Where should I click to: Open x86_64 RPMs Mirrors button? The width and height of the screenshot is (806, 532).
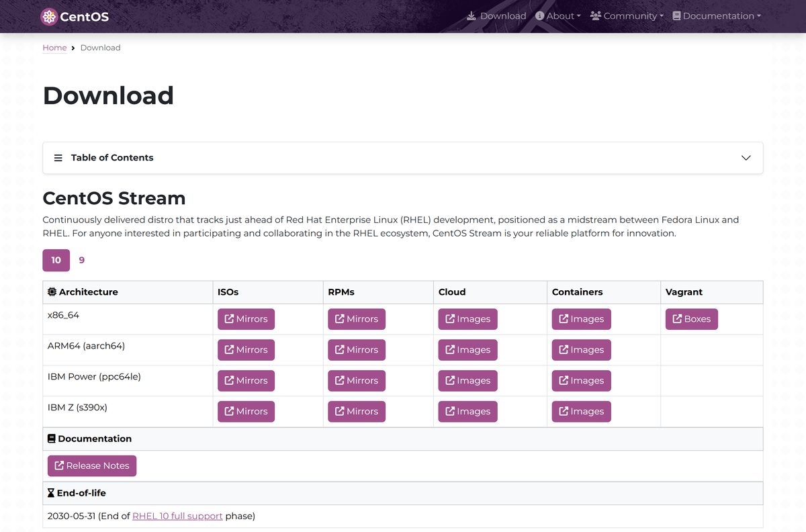(357, 319)
